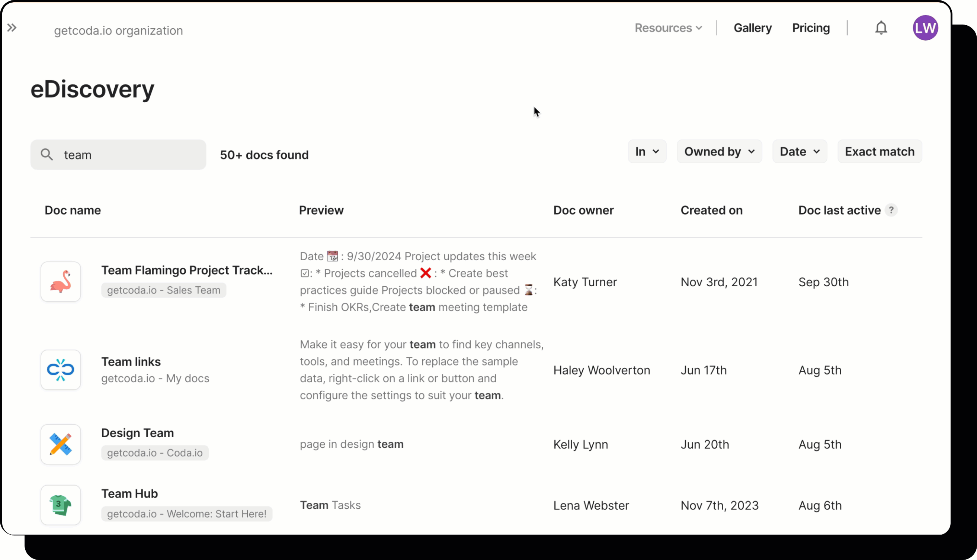The width and height of the screenshot is (977, 560).
Task: Expand the sidebar with double-chevron icon
Action: [12, 28]
